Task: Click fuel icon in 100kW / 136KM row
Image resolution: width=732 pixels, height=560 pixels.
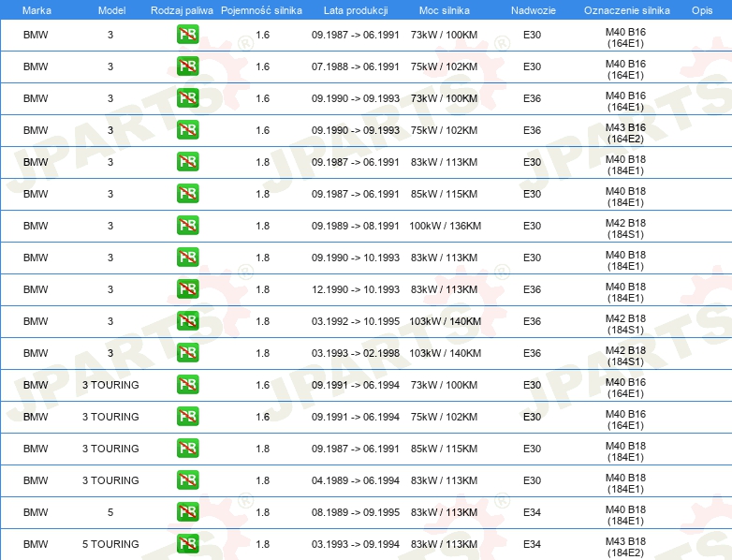Action: click(x=187, y=225)
